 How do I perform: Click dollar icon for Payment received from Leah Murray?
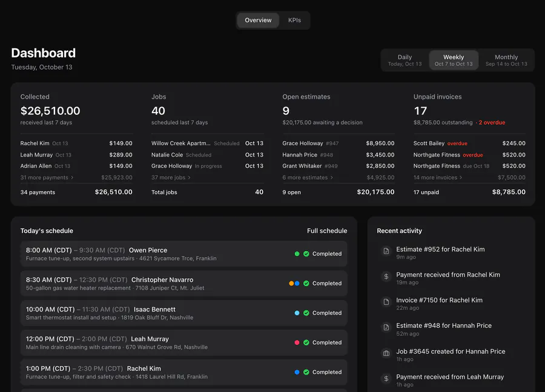pyautogui.click(x=386, y=379)
